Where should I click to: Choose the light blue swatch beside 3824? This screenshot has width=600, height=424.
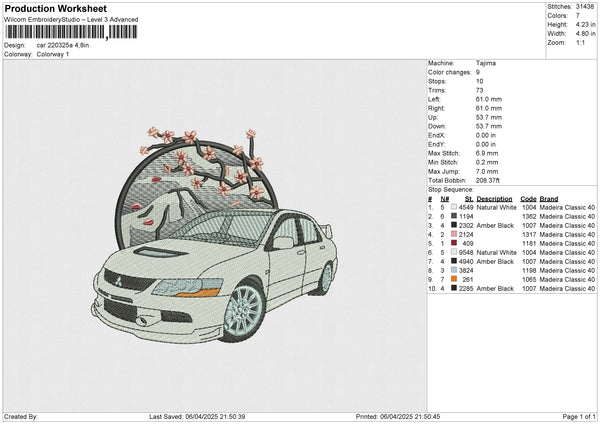454,270
